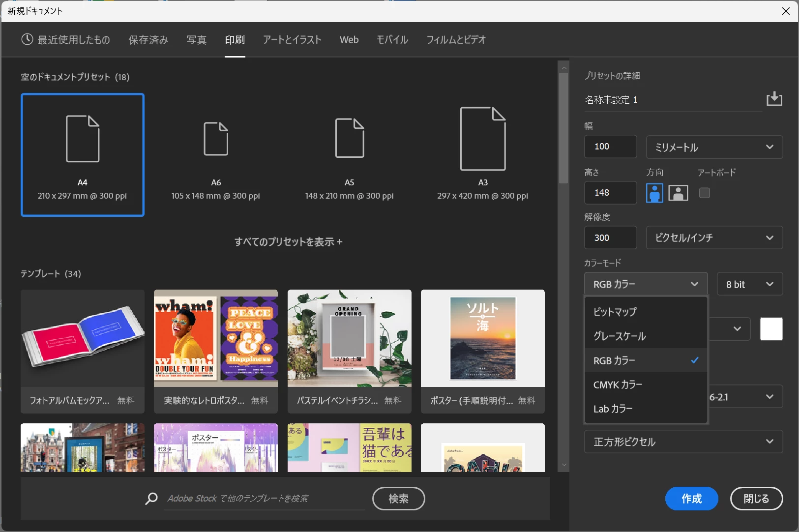This screenshot has width=799, height=532.
Task: Choose RGB カラー checked option in list
Action: 646,360
